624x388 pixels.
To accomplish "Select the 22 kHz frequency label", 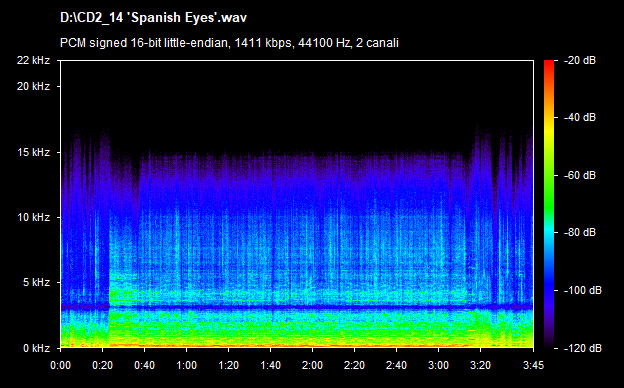I will pos(33,60).
